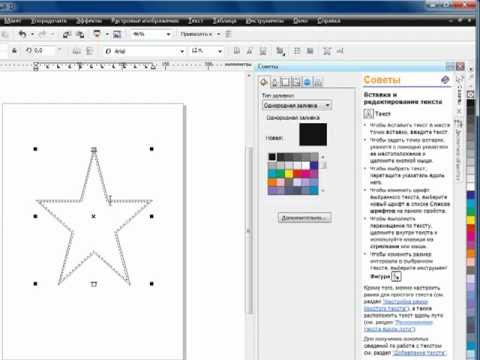This screenshot has height=360, width=480.
Task: Open the Привязать к dropdown
Action: point(218,34)
